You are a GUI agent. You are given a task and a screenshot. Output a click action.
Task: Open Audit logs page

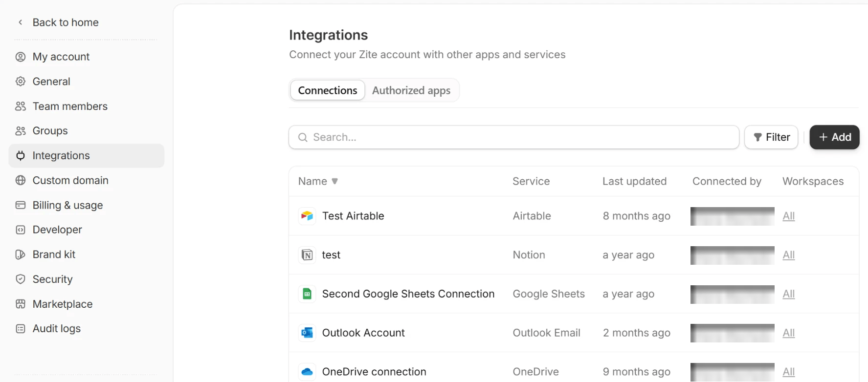point(87,329)
